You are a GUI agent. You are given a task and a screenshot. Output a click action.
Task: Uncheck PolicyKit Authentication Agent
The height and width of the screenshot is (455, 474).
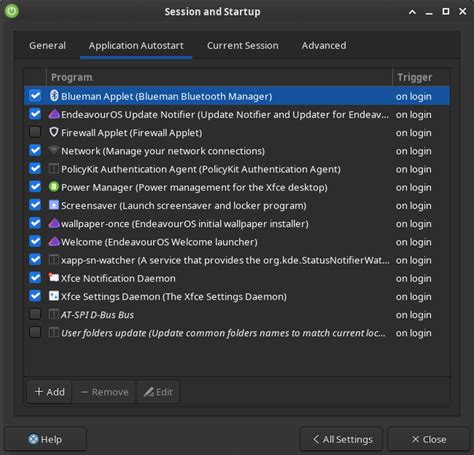35,169
